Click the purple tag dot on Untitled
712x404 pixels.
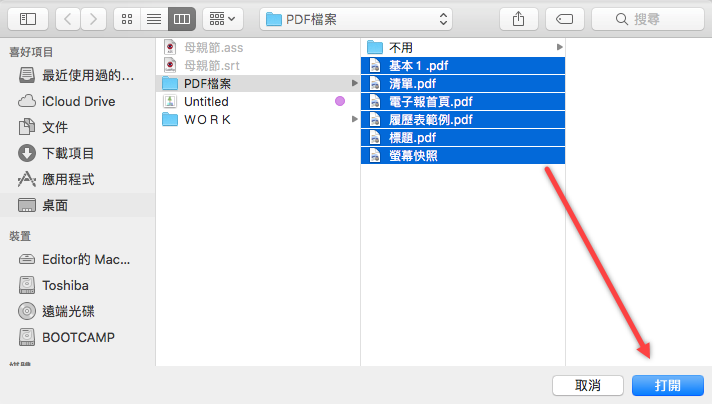tap(340, 101)
